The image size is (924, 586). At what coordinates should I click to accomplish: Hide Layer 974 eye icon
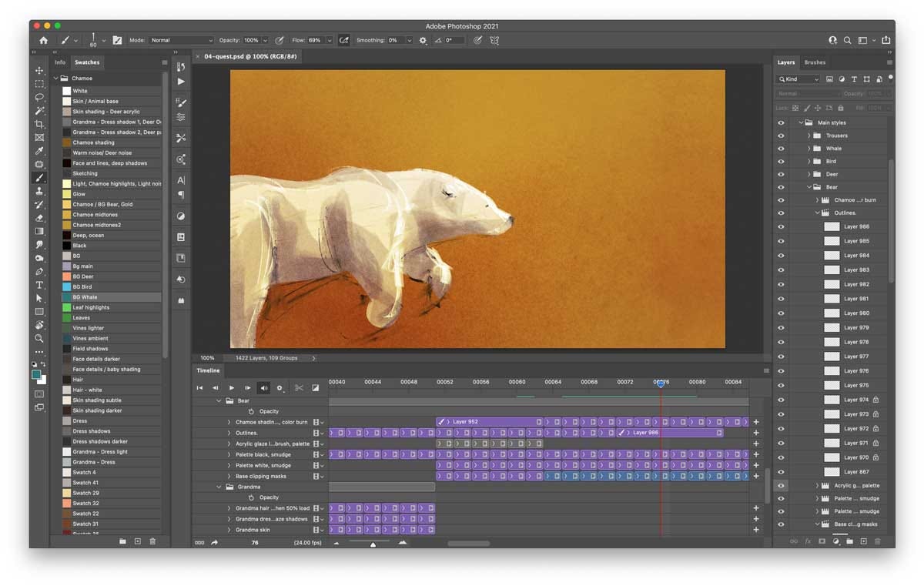pos(781,400)
